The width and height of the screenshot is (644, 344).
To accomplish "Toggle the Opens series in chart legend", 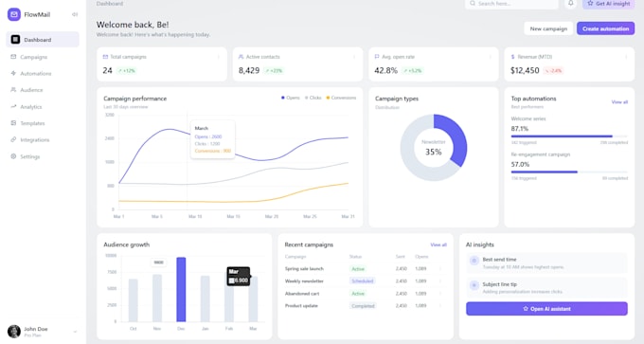I will click(291, 98).
